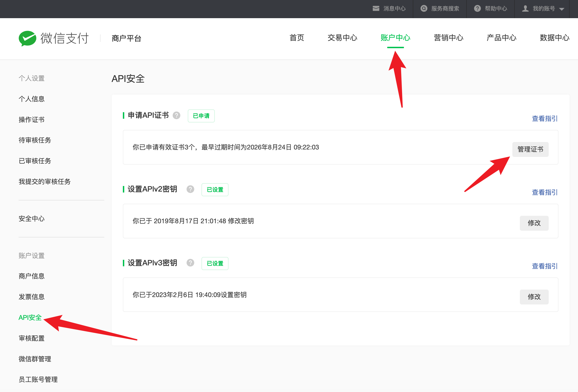Open 查看指引 link for APIv2 key
The height and width of the screenshot is (392, 578).
click(x=544, y=192)
